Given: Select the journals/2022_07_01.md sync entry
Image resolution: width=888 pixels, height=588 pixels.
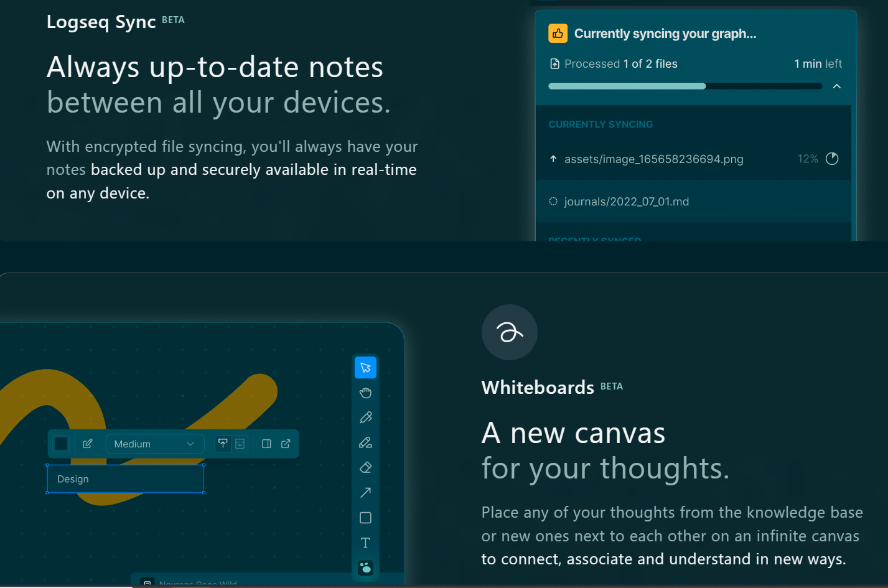Looking at the screenshot, I should click(626, 202).
